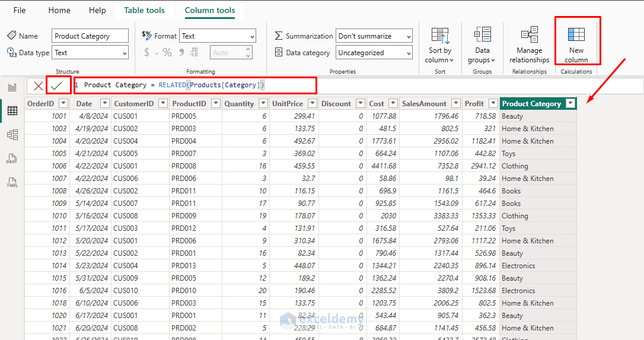The width and height of the screenshot is (644, 340).
Task: Open the Summarization dropdown
Action: point(374,36)
